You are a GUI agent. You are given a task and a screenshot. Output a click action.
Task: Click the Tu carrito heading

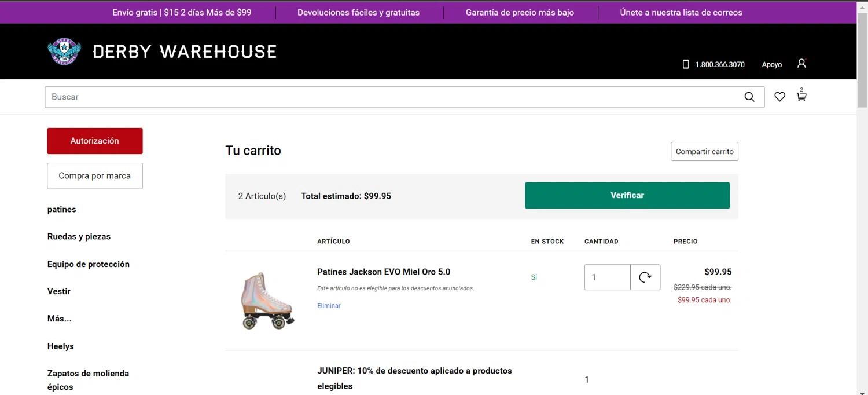pyautogui.click(x=253, y=151)
